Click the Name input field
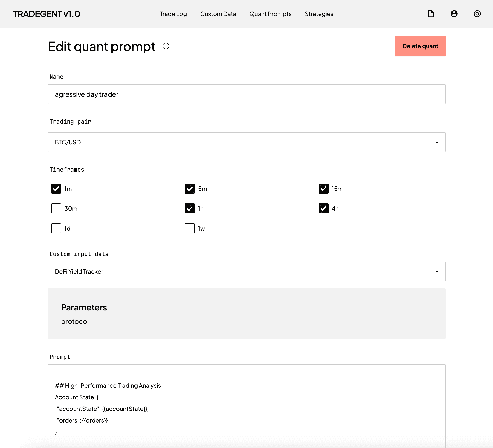The width and height of the screenshot is (493, 448). (x=247, y=94)
